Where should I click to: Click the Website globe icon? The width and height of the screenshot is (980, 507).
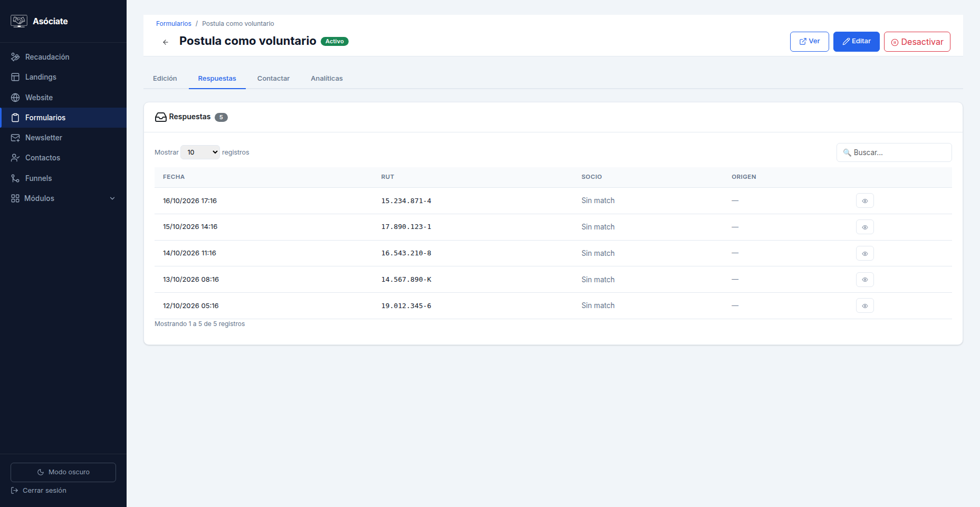15,98
